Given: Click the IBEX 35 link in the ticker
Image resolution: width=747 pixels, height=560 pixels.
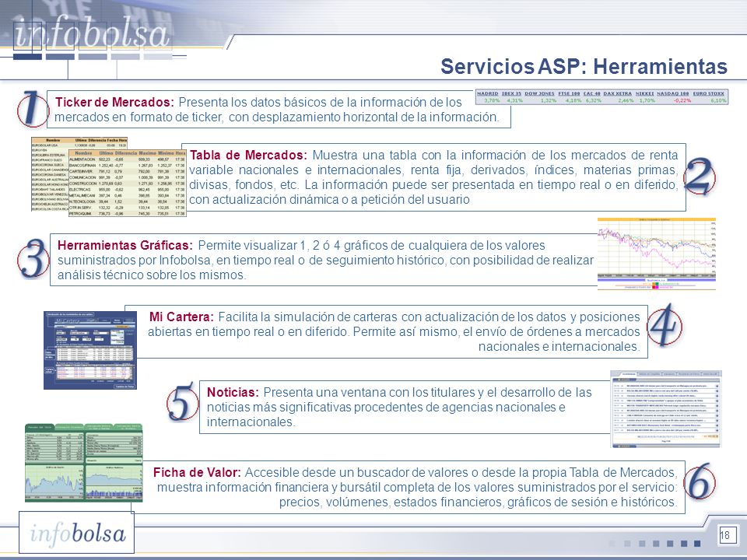Looking at the screenshot, I should click(511, 94).
